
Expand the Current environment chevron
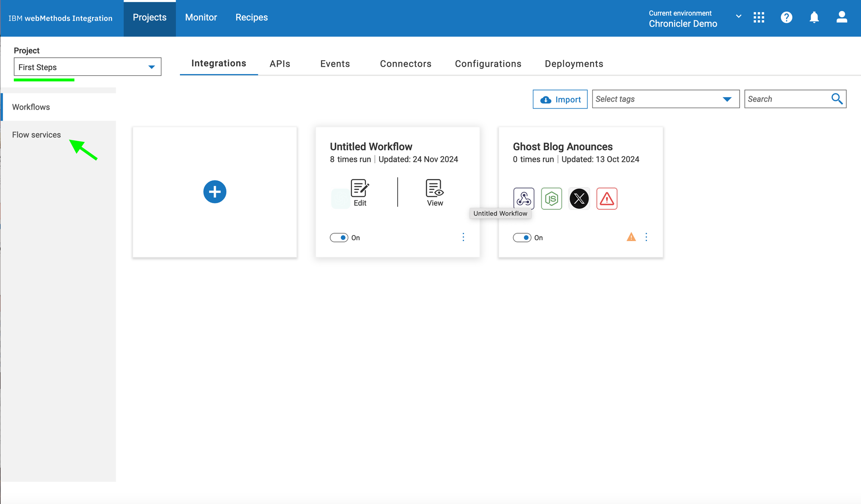click(x=739, y=16)
